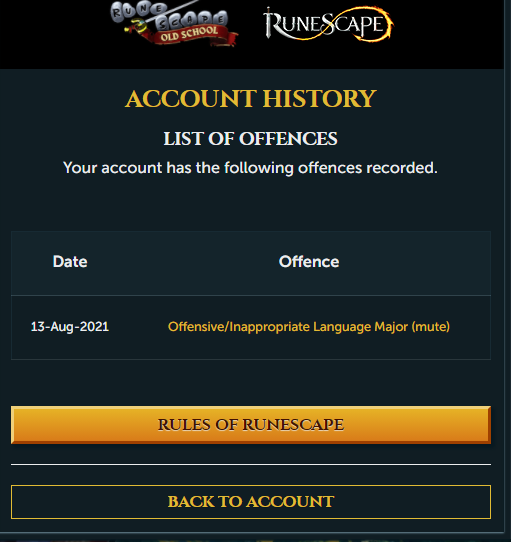The width and height of the screenshot is (511, 542).
Task: Open the Offensive/Inappropriate Language Major (mute) offence
Action: tap(309, 327)
